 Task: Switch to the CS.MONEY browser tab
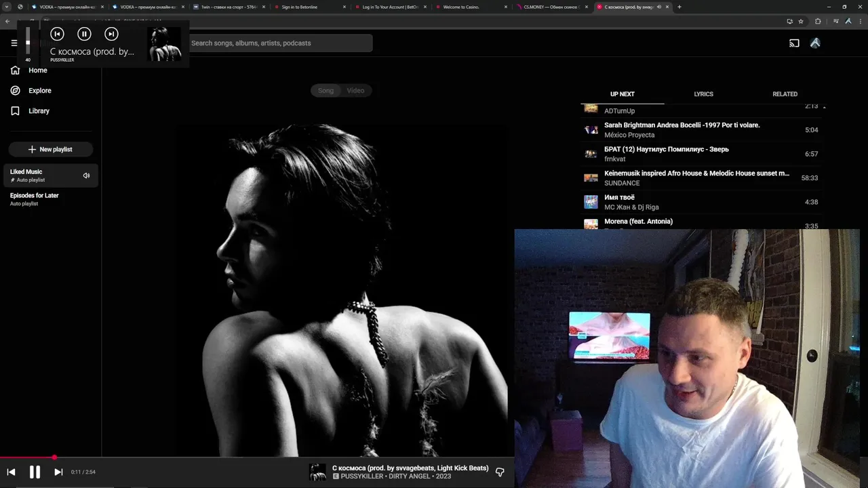click(x=551, y=7)
